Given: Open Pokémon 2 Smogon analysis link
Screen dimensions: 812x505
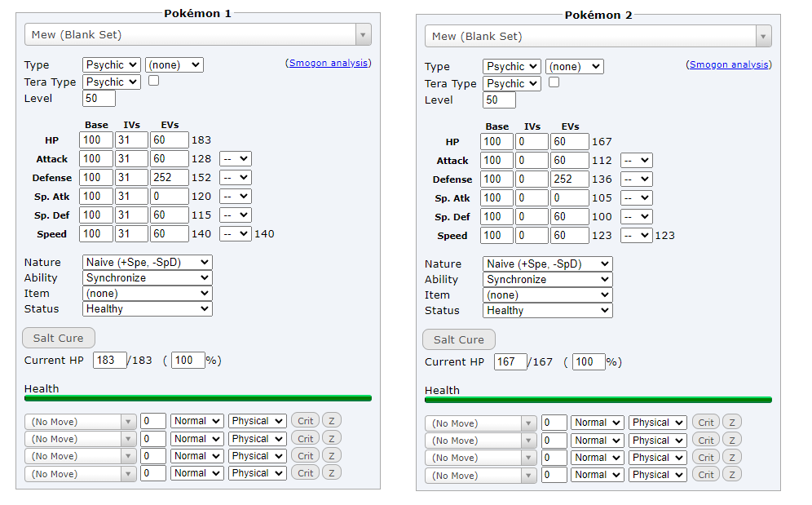Looking at the screenshot, I should point(729,64).
